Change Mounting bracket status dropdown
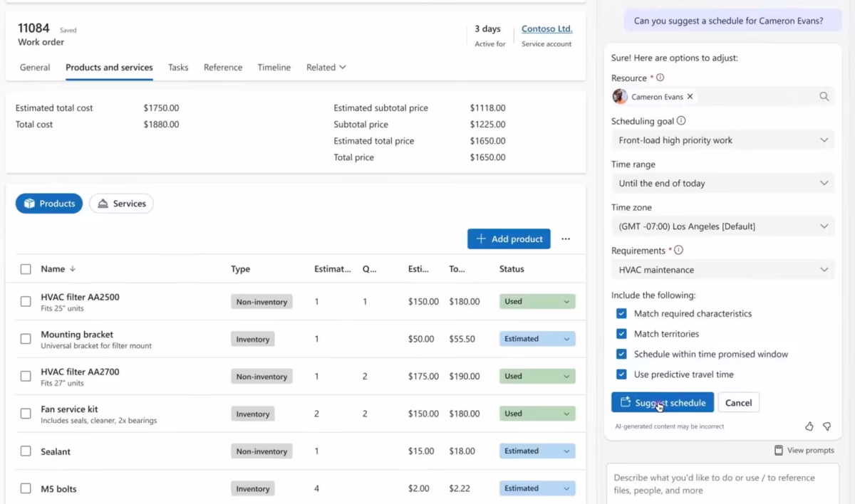 click(537, 339)
